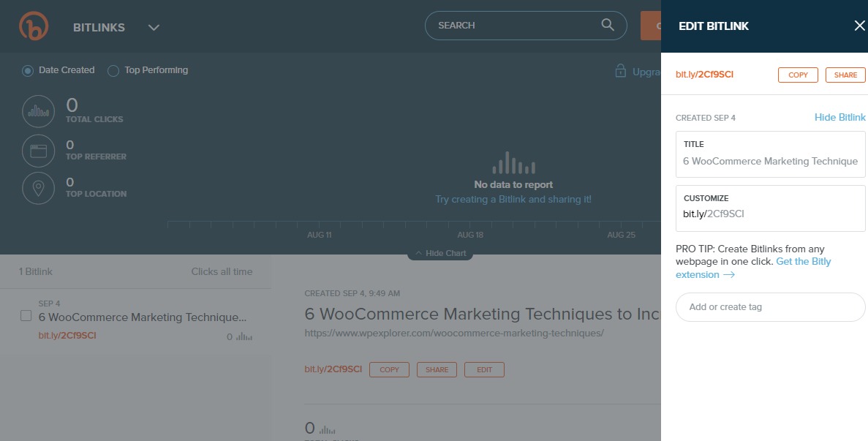Select the Top Performing radio button
This screenshot has width=868, height=441.
[x=113, y=71]
